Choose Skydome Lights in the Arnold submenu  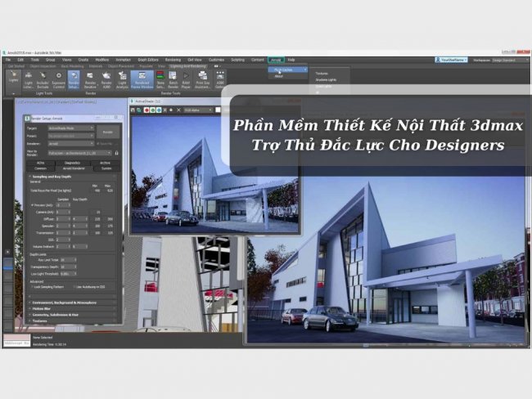(326, 80)
